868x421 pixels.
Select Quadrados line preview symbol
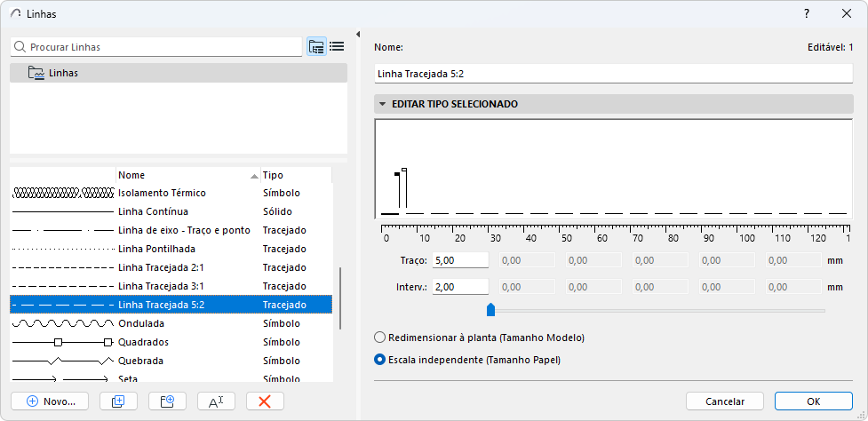(x=63, y=342)
